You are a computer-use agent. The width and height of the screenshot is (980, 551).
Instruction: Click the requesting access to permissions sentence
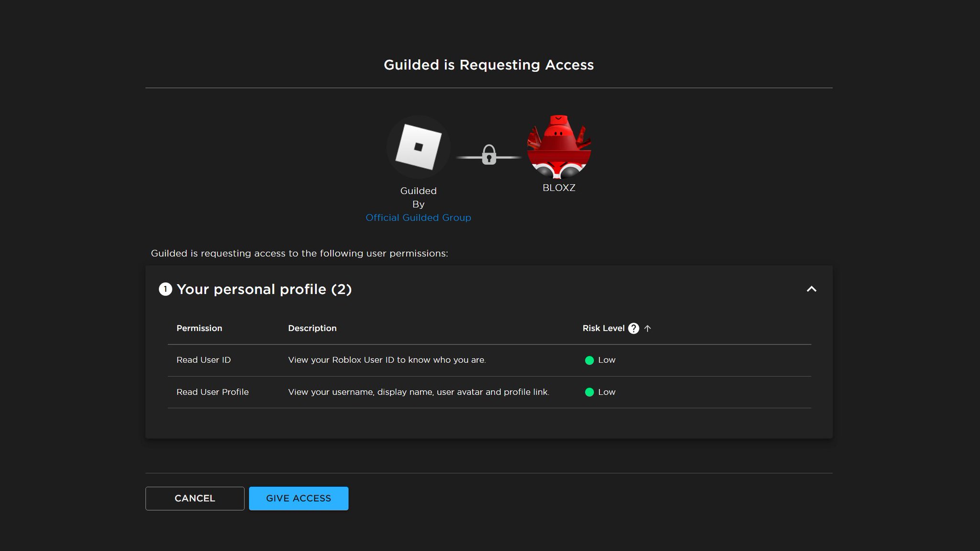300,253
